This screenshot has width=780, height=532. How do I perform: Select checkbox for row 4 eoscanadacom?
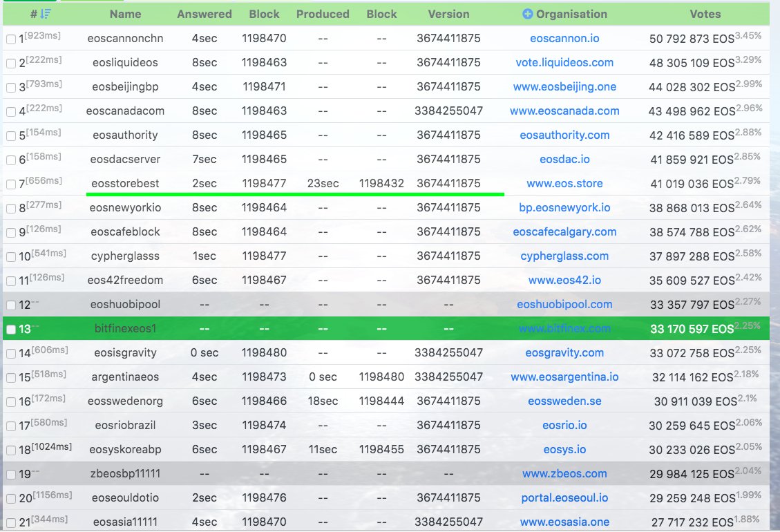point(11,111)
